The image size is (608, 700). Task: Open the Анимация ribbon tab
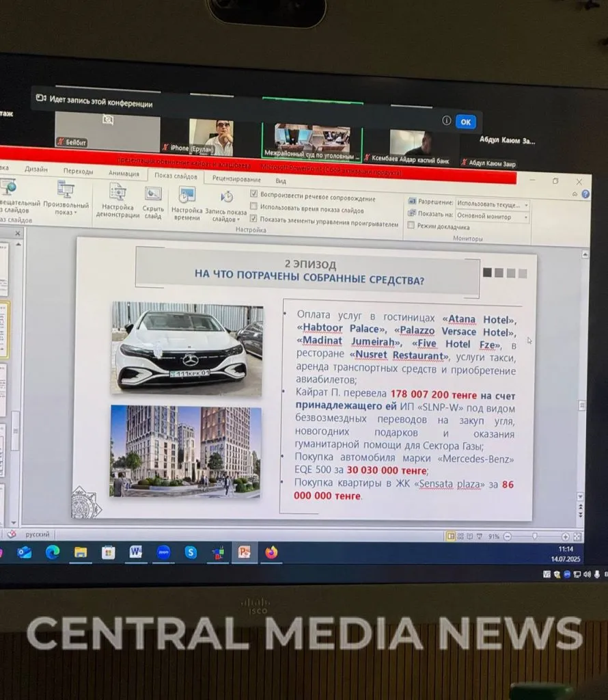pyautogui.click(x=124, y=174)
